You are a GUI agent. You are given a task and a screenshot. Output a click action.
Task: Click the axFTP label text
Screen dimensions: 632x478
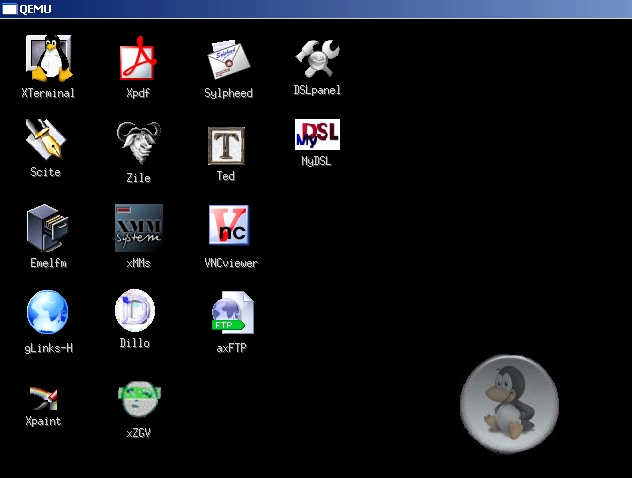click(x=232, y=348)
